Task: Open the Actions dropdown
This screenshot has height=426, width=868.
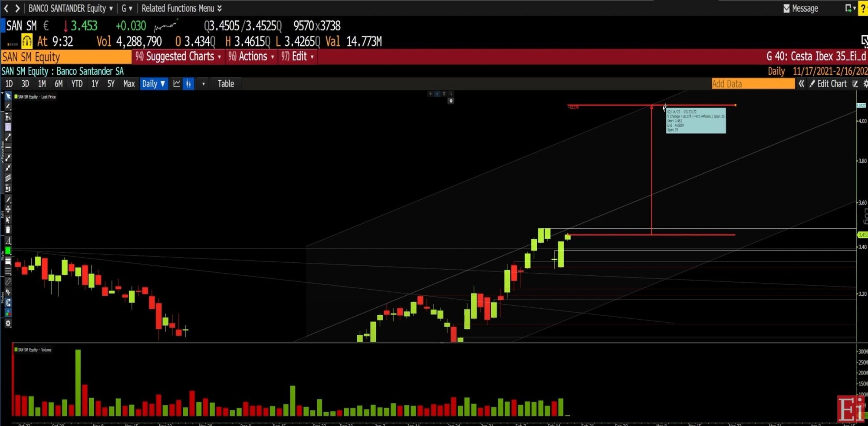Action: pyautogui.click(x=251, y=56)
